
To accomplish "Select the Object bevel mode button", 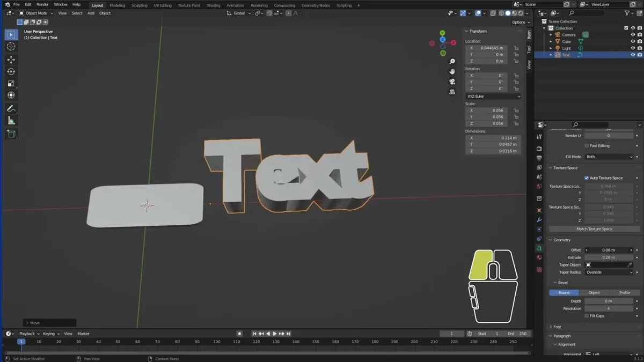I will (x=594, y=293).
